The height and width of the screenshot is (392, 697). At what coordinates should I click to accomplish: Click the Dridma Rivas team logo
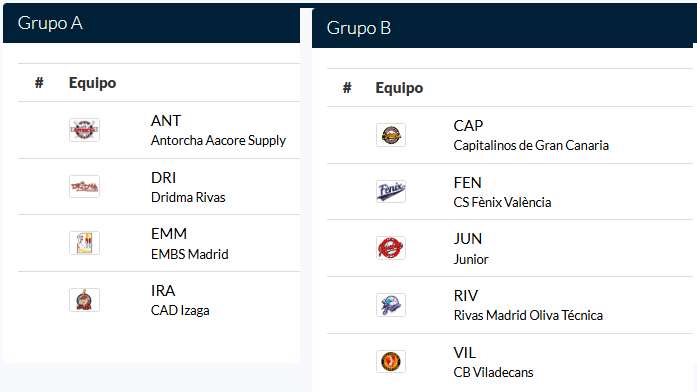coord(84,186)
